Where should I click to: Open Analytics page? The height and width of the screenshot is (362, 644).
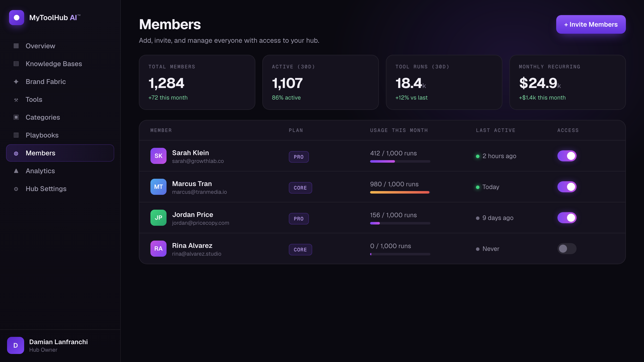60,171
